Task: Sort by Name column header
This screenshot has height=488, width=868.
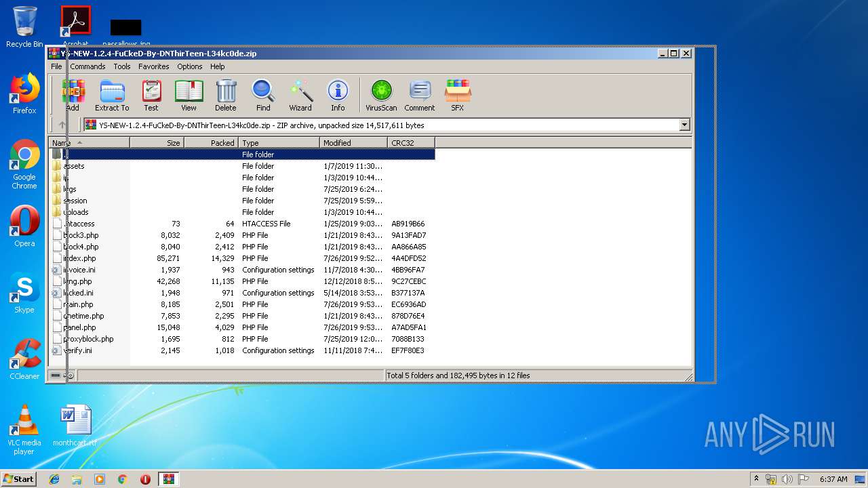Action: click(89, 143)
